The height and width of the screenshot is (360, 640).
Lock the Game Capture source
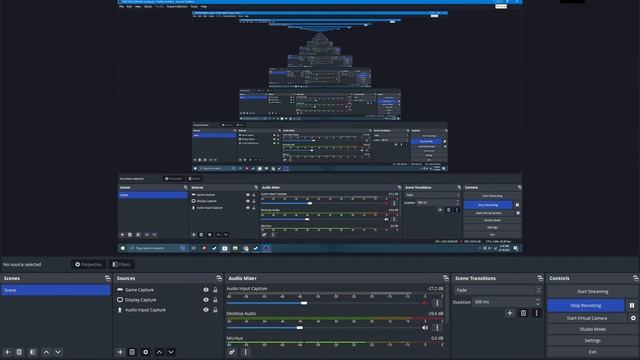(x=215, y=290)
